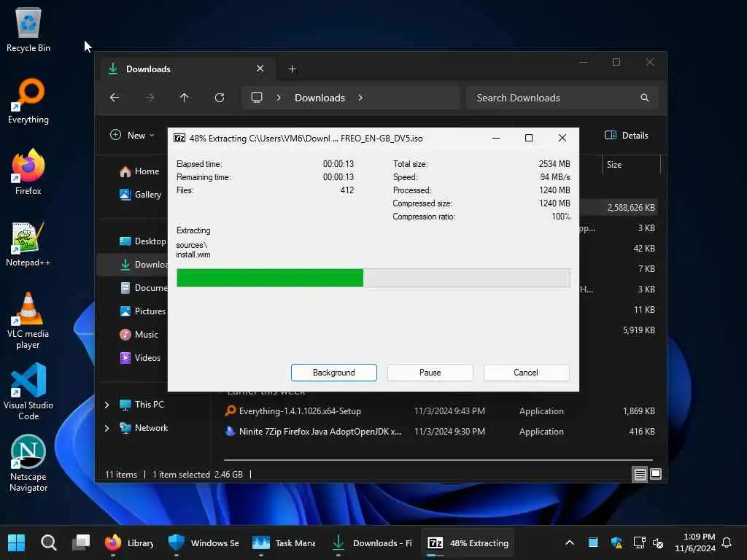747x560 pixels.
Task: Toggle the Details pane
Action: pos(626,135)
